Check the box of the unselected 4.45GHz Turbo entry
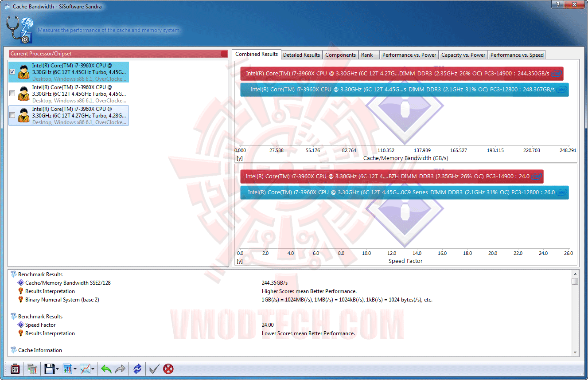This screenshot has width=588, height=380. [12, 94]
